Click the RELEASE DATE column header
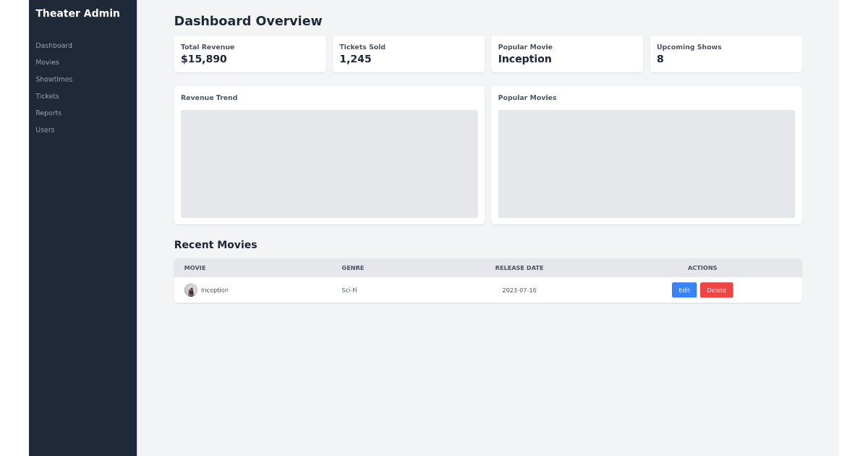The image size is (868, 456). click(x=519, y=268)
